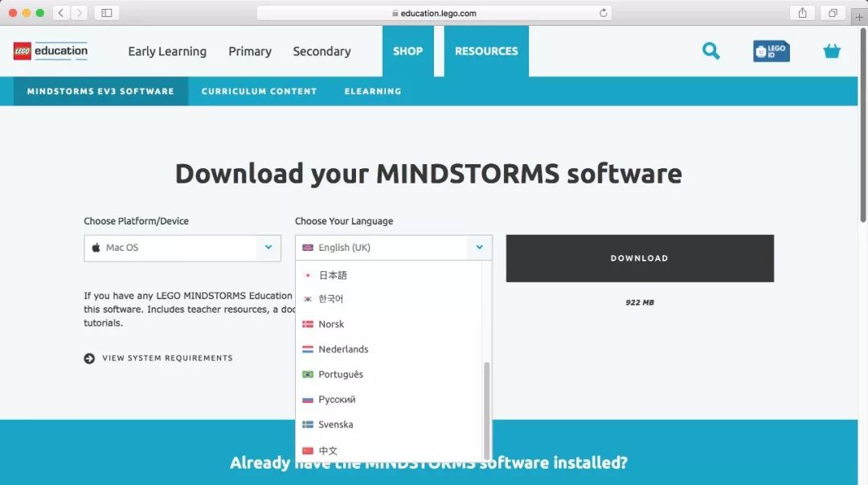Open the Secondary menu
The height and width of the screenshot is (485, 868).
pyautogui.click(x=321, y=51)
